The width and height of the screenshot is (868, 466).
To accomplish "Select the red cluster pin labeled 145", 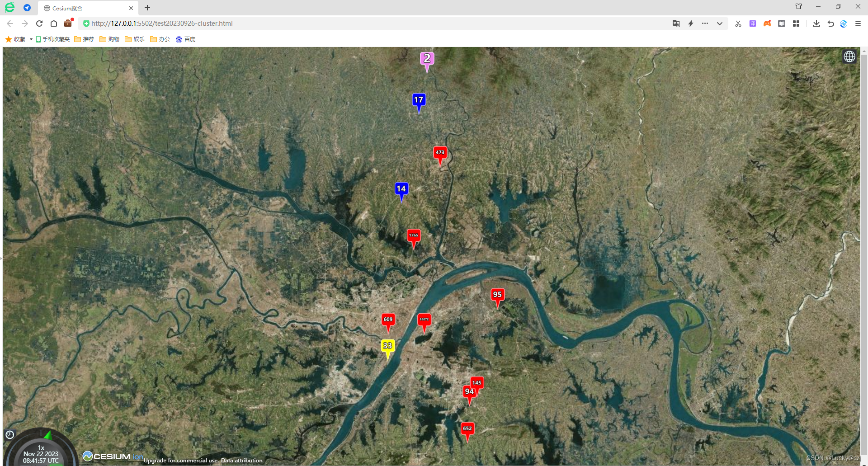I will pos(477,382).
